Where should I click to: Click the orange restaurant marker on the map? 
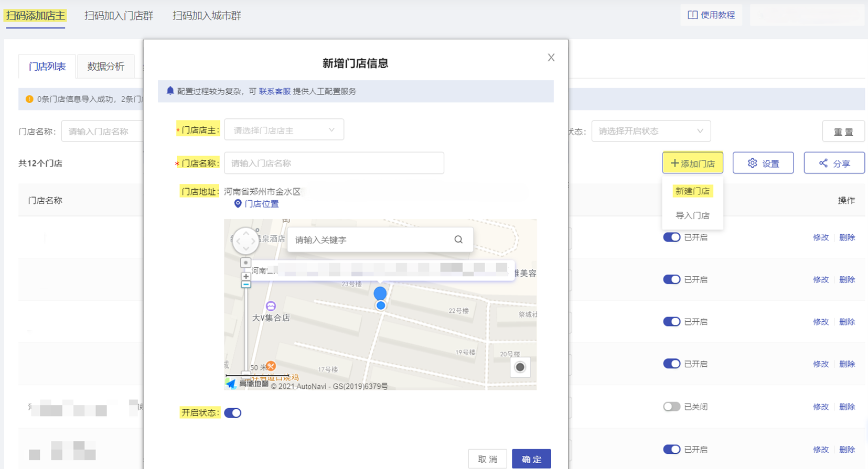point(271,366)
